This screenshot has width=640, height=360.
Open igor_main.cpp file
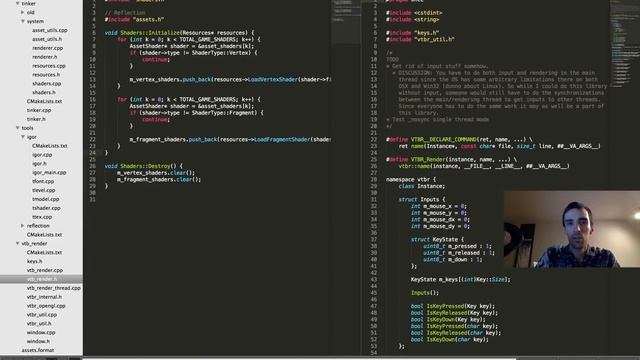coord(49,173)
